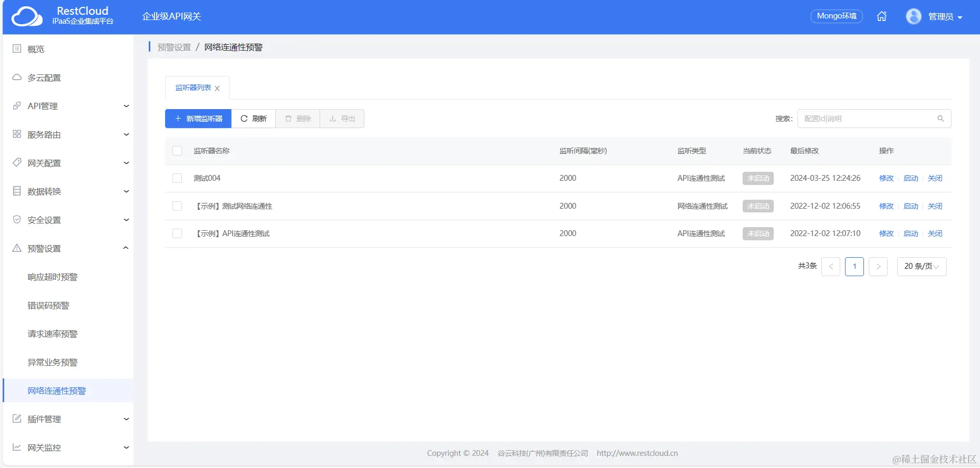Screen dimensions: 980x468
Task: Tick checkbox for 【示例】API连通性测试
Action: 177,233
